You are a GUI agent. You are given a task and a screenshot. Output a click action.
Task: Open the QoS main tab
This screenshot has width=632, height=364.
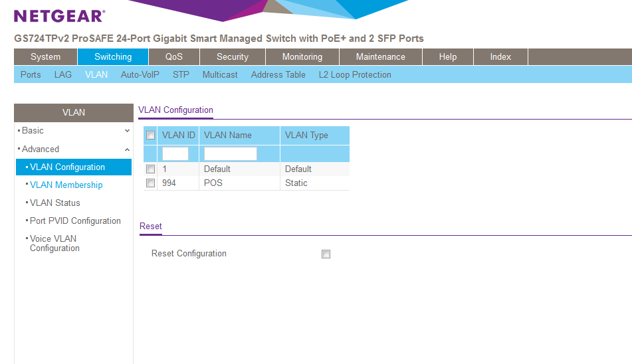(173, 56)
